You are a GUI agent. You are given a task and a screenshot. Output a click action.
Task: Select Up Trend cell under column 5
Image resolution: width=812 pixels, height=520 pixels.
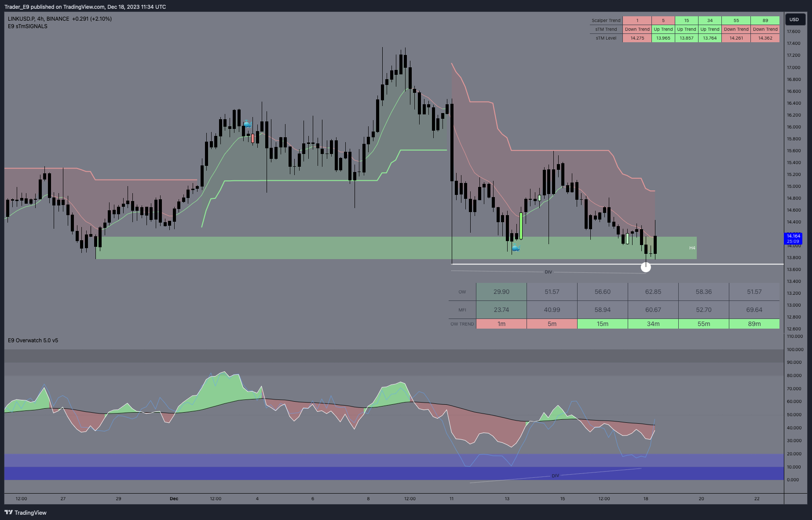663,29
